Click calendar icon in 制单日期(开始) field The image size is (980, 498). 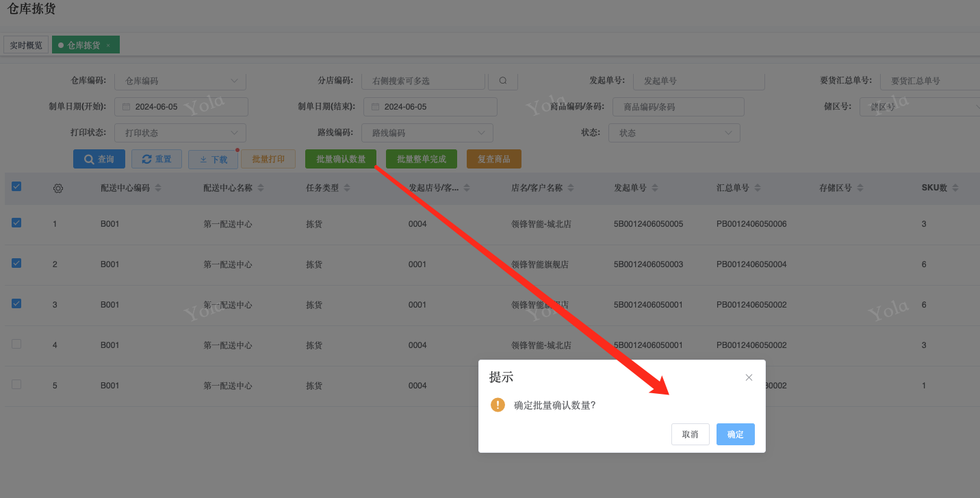click(127, 107)
